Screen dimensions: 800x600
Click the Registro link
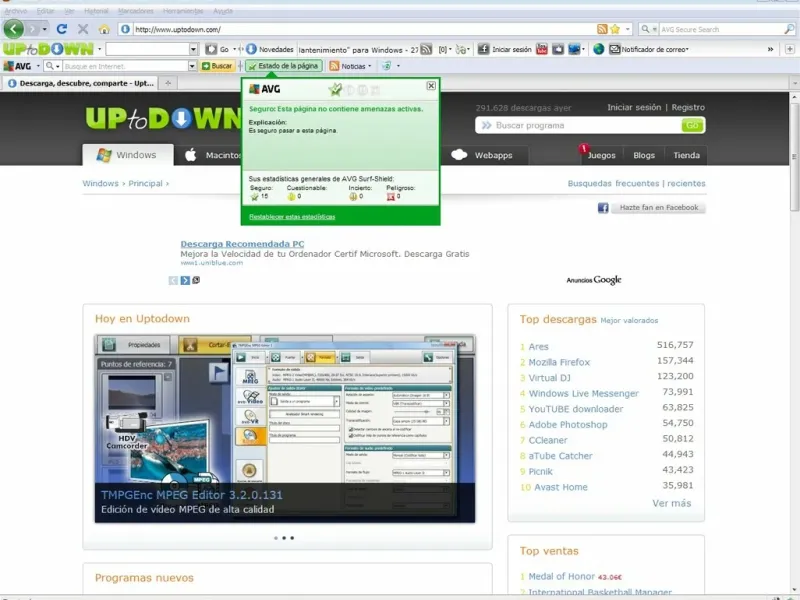tap(688, 107)
